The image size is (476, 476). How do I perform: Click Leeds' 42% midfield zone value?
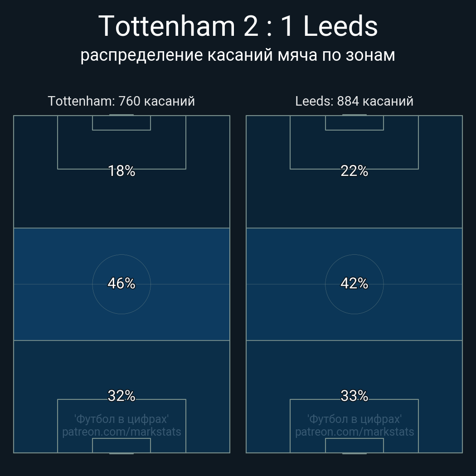click(x=354, y=283)
